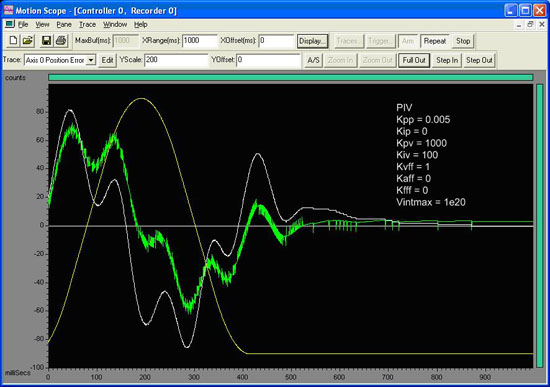Click the New file icon
Image resolution: width=550 pixels, height=387 pixels.
(13, 41)
